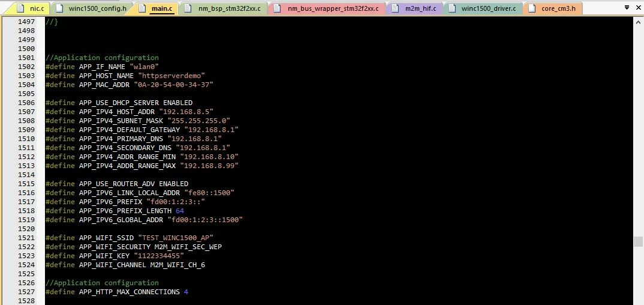Click the file icon on winc1500_driver.c tab
Viewport: 644px width, 305px height.
click(x=452, y=8)
